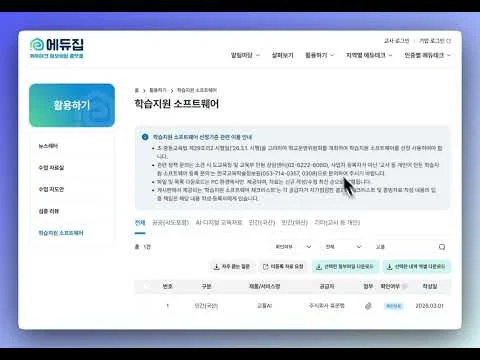Screen dimensions: 480x360
Task: Click the 자주 묻는 질문 button
Action: tap(232, 266)
